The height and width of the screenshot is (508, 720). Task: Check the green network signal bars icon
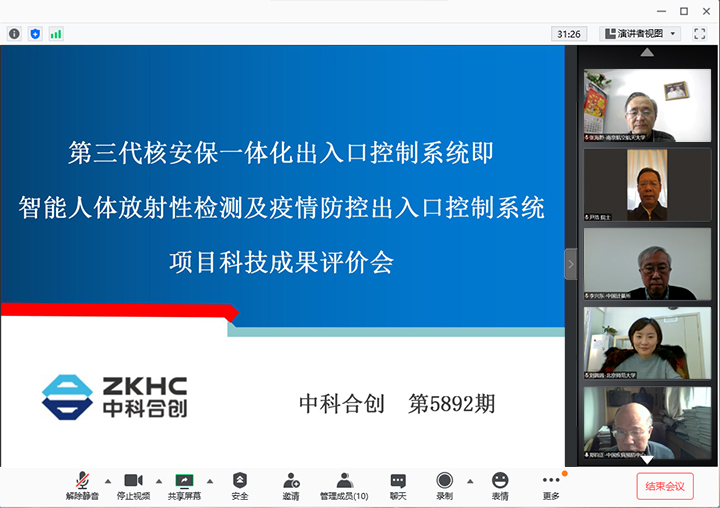click(56, 34)
